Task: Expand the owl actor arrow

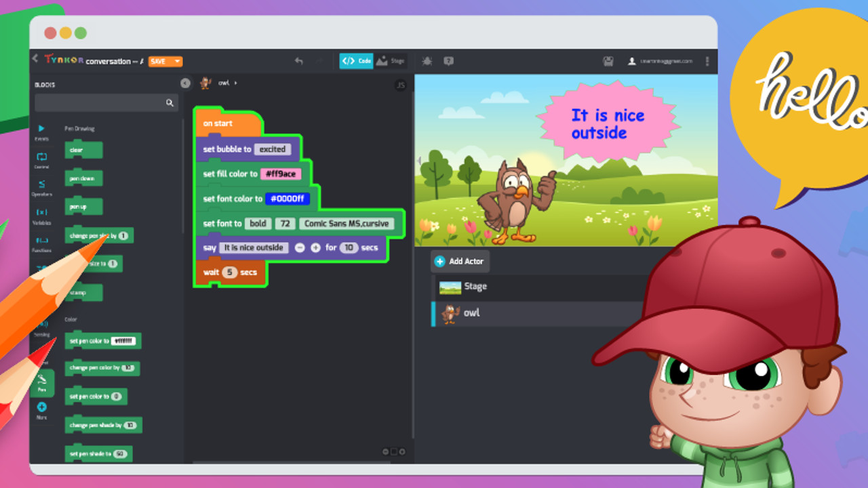Action: [x=236, y=83]
